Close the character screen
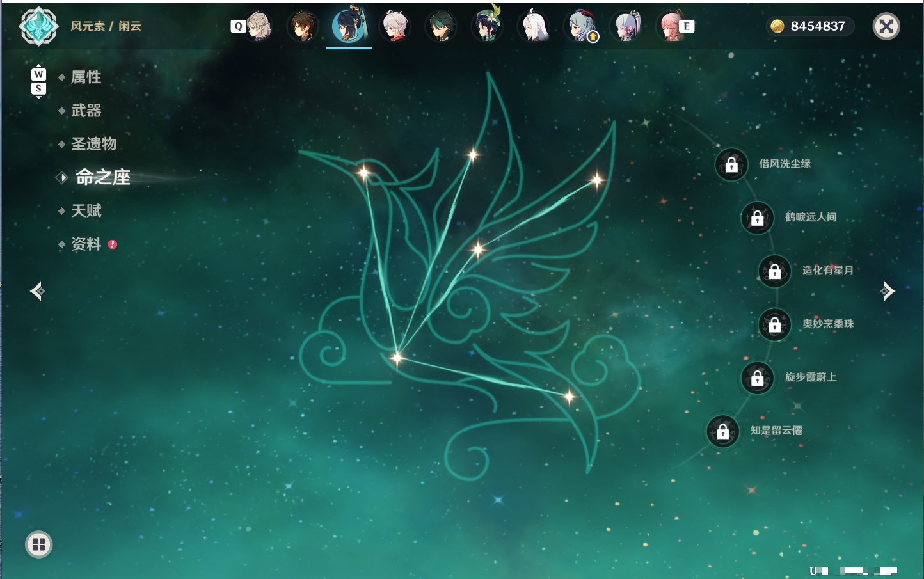924x579 pixels. coord(886,26)
